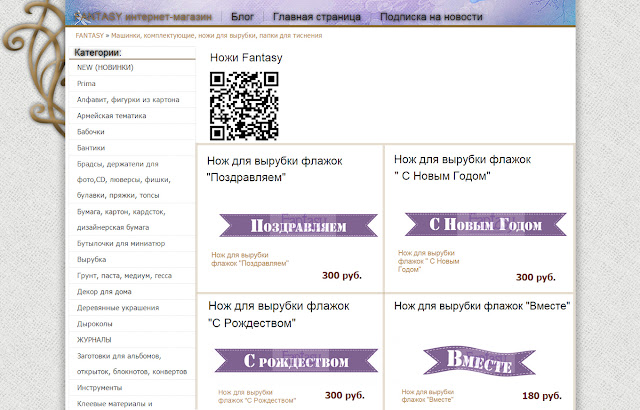Click small description link "С Рождеством"
Image resolution: width=640 pixels, height=410 pixels.
[x=257, y=396]
